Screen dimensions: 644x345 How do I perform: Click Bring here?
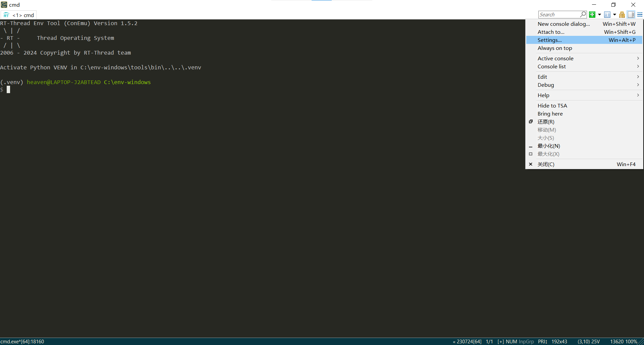(550, 114)
